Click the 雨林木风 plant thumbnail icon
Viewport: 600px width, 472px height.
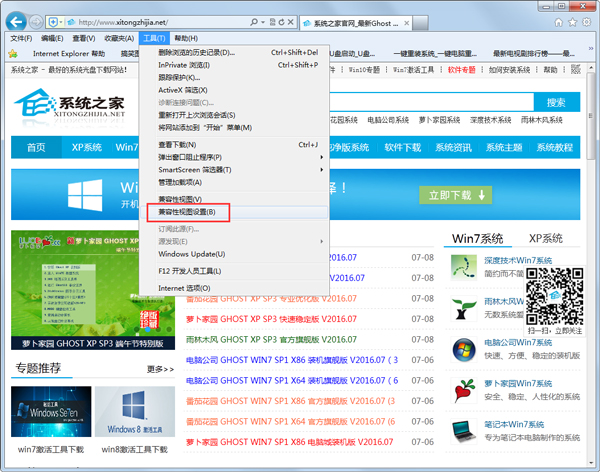click(x=463, y=308)
